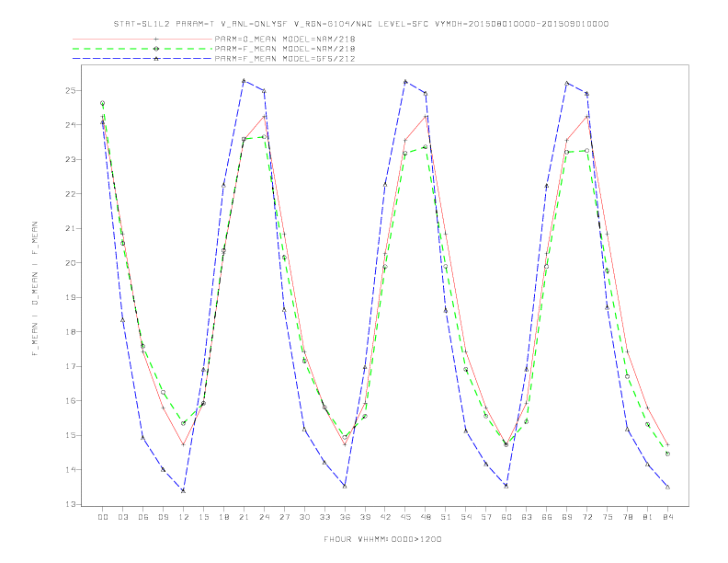Click blue GFS triangle data point at hour 84
Viewport: 728px width, 563px height.
[667, 487]
